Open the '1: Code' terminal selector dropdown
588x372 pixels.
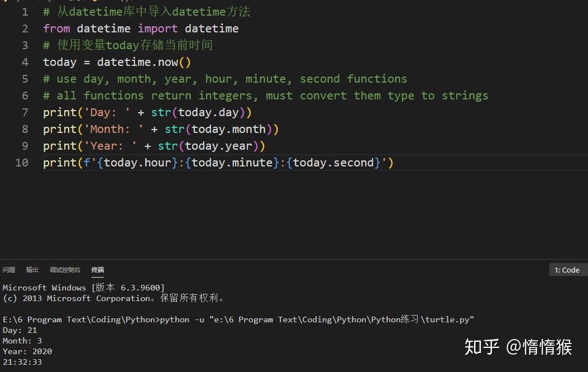pos(567,270)
